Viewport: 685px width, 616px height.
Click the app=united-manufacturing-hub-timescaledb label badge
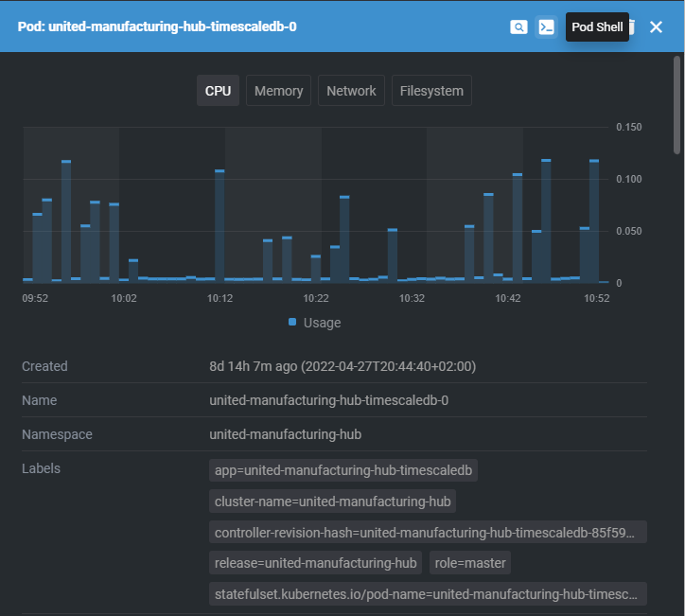point(344,469)
